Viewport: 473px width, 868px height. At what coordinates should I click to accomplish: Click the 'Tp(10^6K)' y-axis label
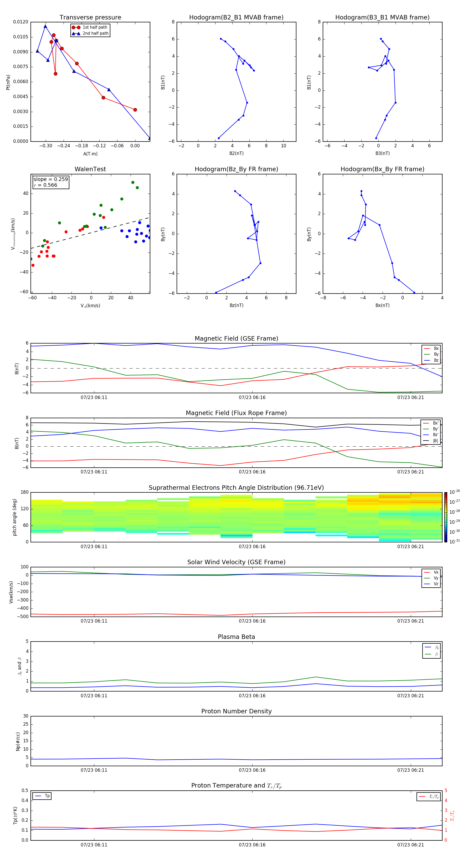[x=15, y=815]
